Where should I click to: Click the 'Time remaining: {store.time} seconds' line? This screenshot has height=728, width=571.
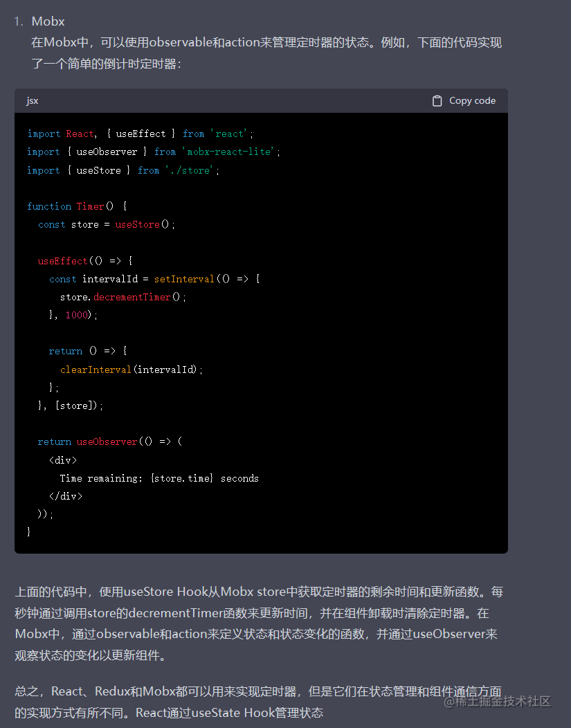pyautogui.click(x=159, y=478)
